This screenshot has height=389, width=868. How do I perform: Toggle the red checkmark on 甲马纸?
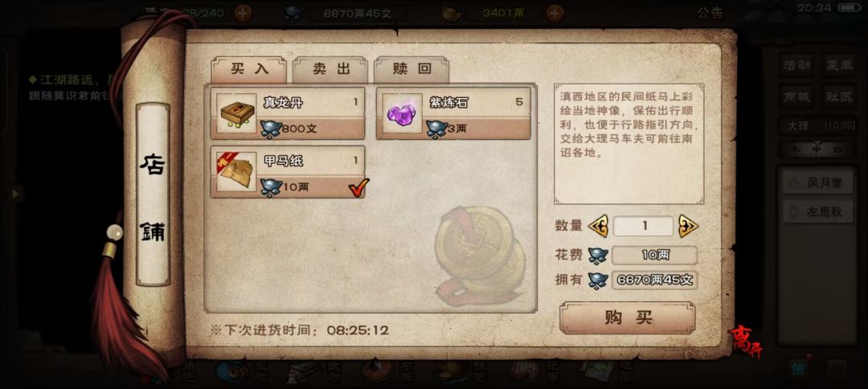pos(358,188)
